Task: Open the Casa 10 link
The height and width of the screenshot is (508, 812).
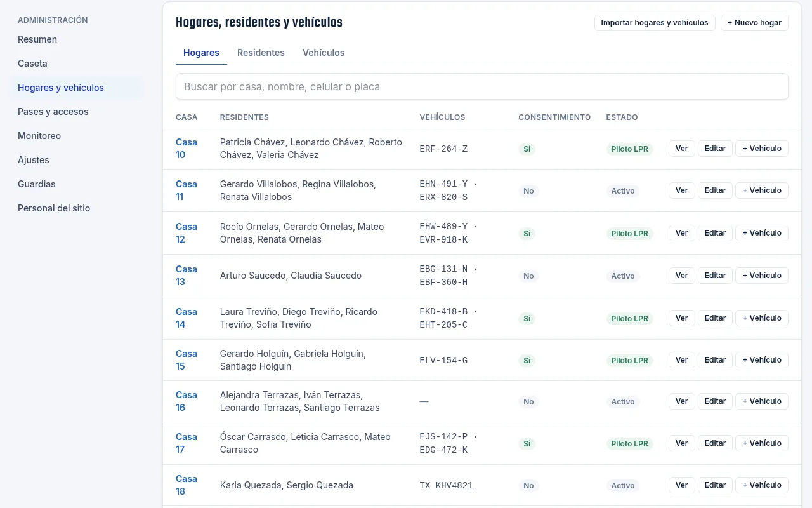Action: [x=187, y=149]
